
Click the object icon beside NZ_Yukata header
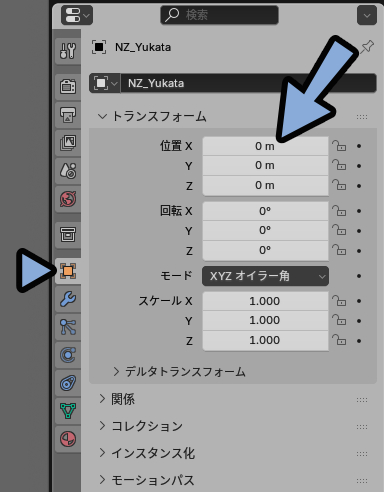[99, 47]
